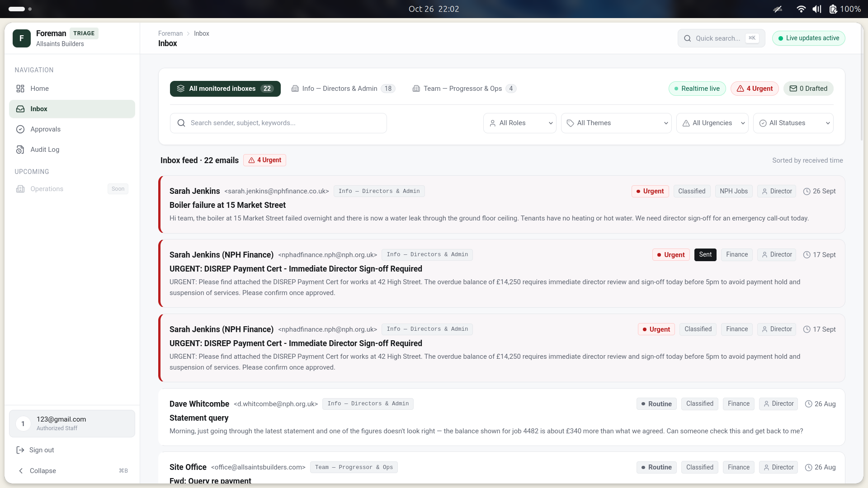Click the Operations upcoming item
The image size is (868, 488).
tap(72, 189)
